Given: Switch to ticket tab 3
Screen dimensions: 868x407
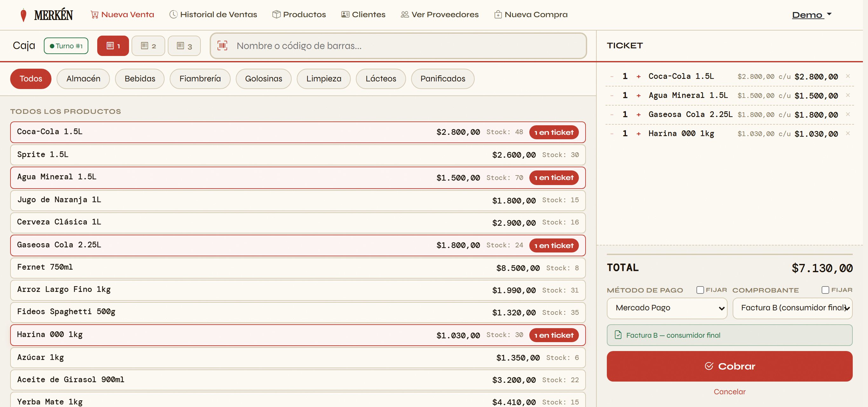Looking at the screenshot, I should coord(184,46).
